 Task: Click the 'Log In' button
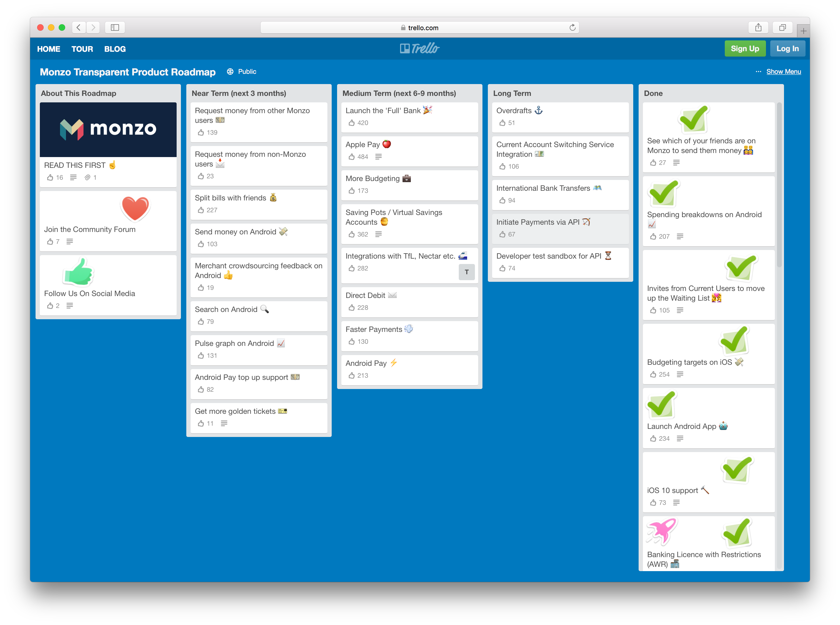[x=787, y=48]
